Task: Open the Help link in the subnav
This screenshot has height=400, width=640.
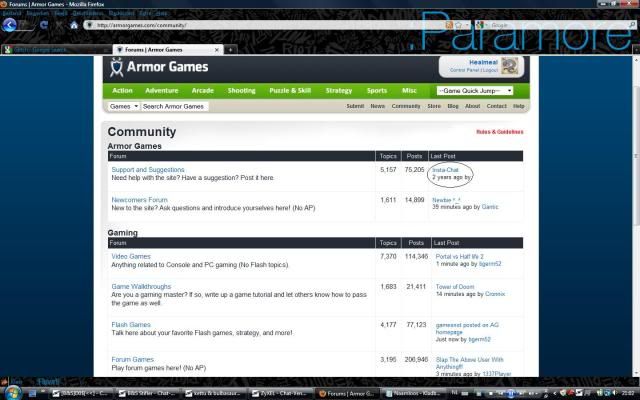Action: coord(518,106)
